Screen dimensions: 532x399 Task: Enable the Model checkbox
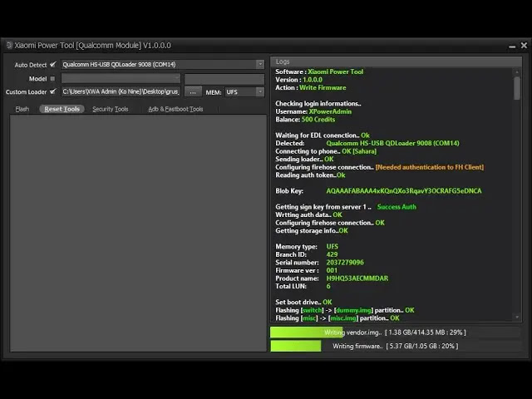click(52, 79)
